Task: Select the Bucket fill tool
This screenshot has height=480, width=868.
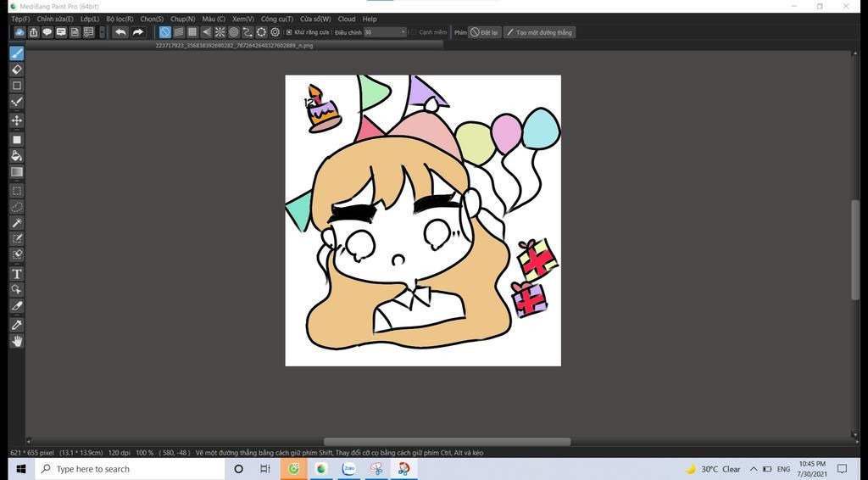Action: 17,155
